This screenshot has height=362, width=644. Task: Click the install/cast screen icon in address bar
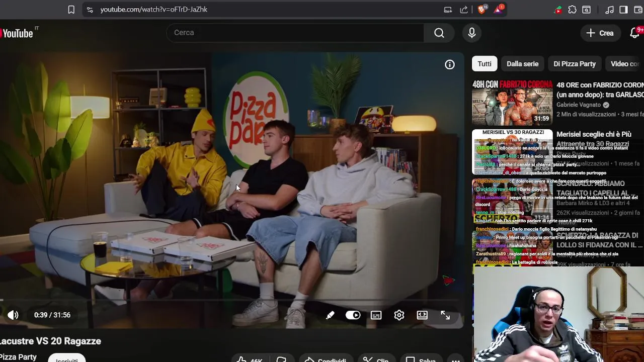pyautogui.click(x=448, y=10)
